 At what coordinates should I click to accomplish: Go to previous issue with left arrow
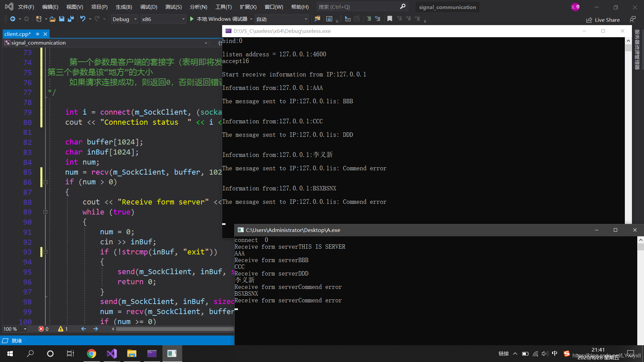point(84,329)
